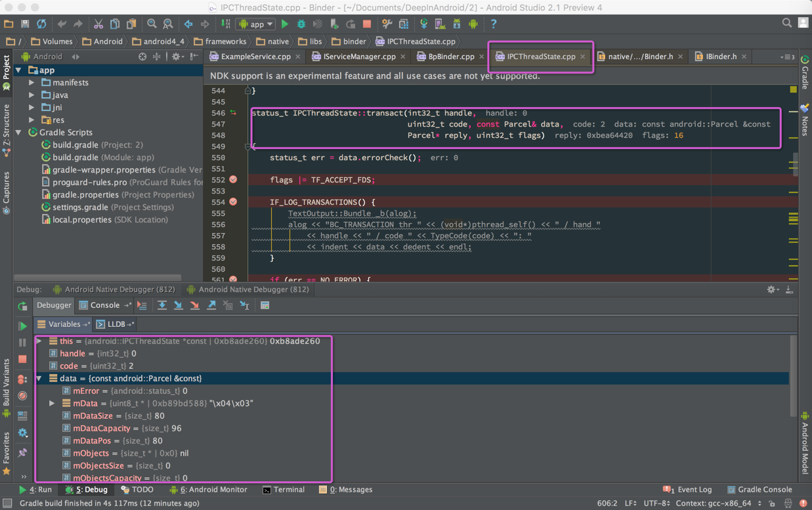Image resolution: width=812 pixels, height=510 pixels.
Task: Click Resume Program green arrow in debug sidebar
Action: click(22, 326)
